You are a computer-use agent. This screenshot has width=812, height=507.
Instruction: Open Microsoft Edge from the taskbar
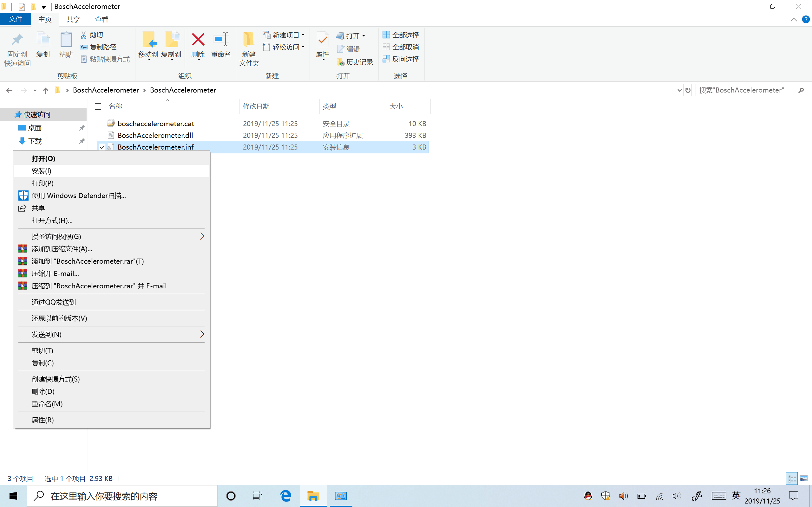tap(285, 496)
